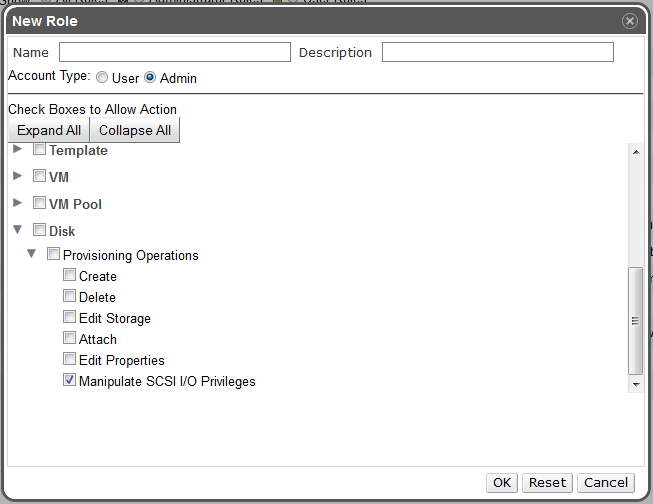The width and height of the screenshot is (653, 504).
Task: Select the User account type
Action: click(x=102, y=77)
